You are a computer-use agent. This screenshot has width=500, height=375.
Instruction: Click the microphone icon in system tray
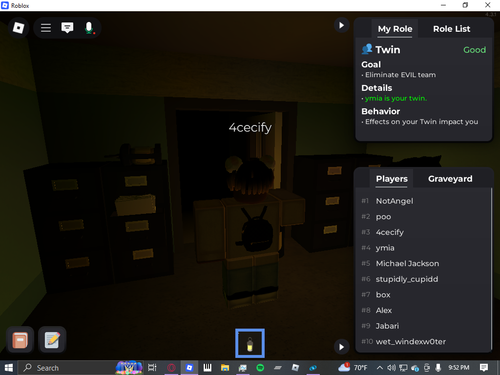(x=438, y=368)
